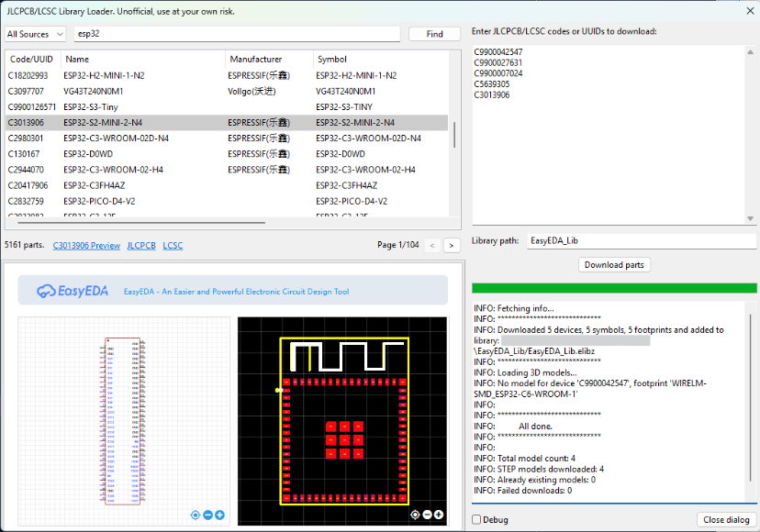The image size is (760, 532).
Task: Click the EasyEDA cloud logo banner
Action: pyautogui.click(x=232, y=290)
